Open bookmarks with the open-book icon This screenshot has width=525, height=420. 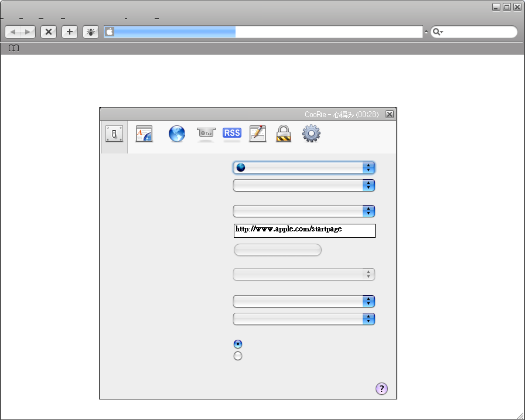pyautogui.click(x=13, y=48)
